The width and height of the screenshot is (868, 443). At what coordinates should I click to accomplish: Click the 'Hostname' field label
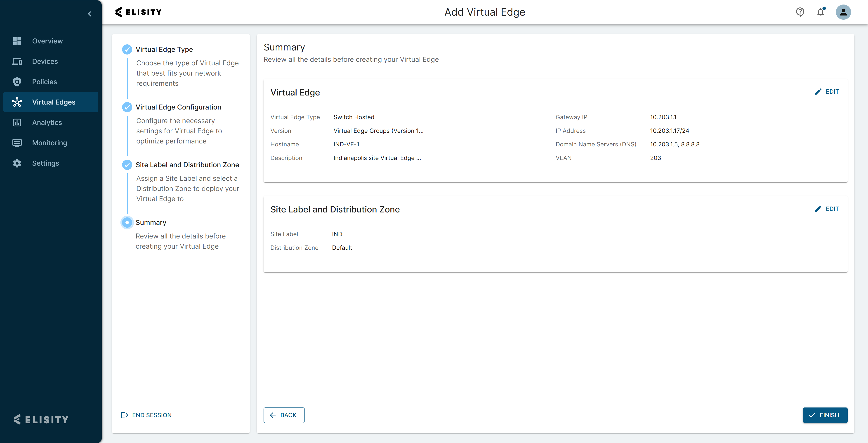[284, 144]
